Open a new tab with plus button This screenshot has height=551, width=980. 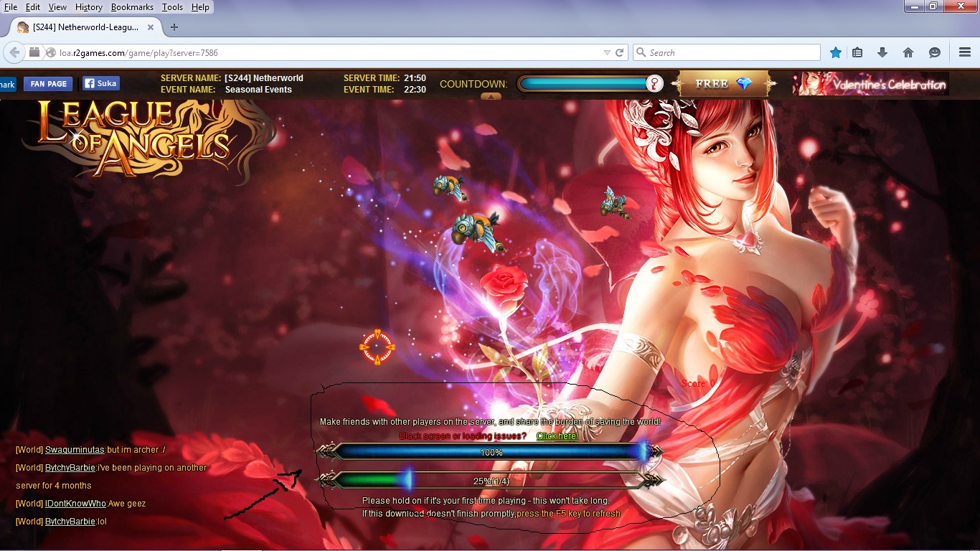174,27
